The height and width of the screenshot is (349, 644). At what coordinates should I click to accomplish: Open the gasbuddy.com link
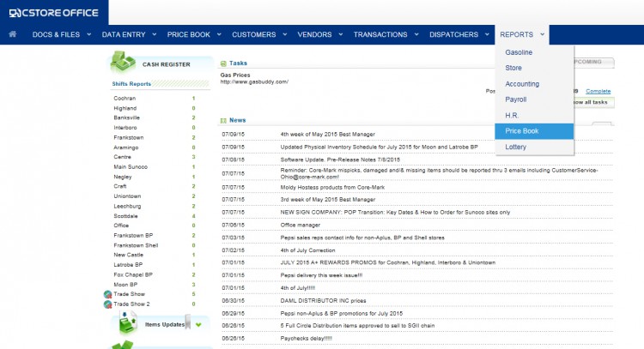(254, 81)
